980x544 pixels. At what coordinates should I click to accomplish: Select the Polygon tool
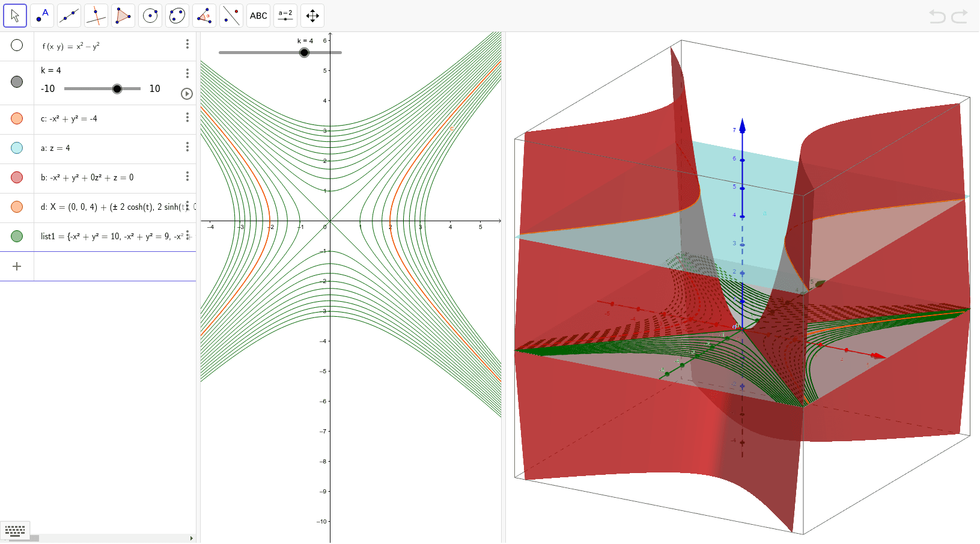point(123,15)
